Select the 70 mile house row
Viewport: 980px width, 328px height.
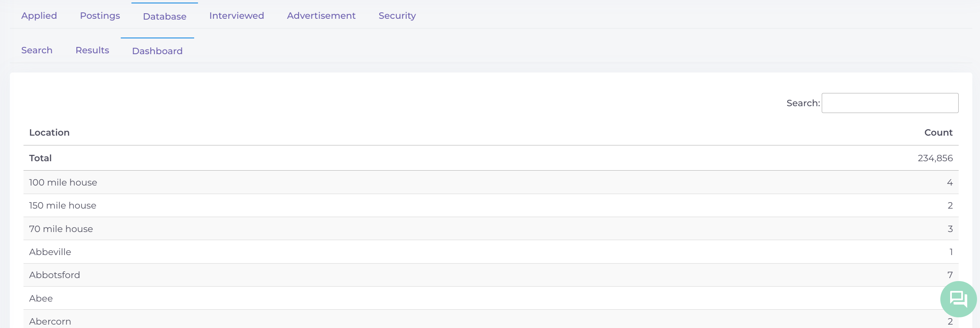(x=491, y=229)
